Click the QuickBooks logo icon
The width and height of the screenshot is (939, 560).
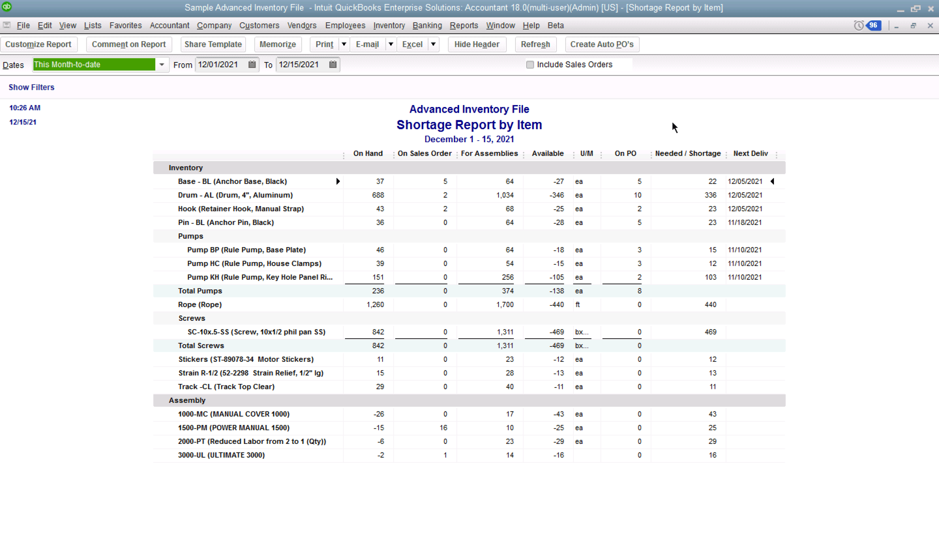click(7, 7)
